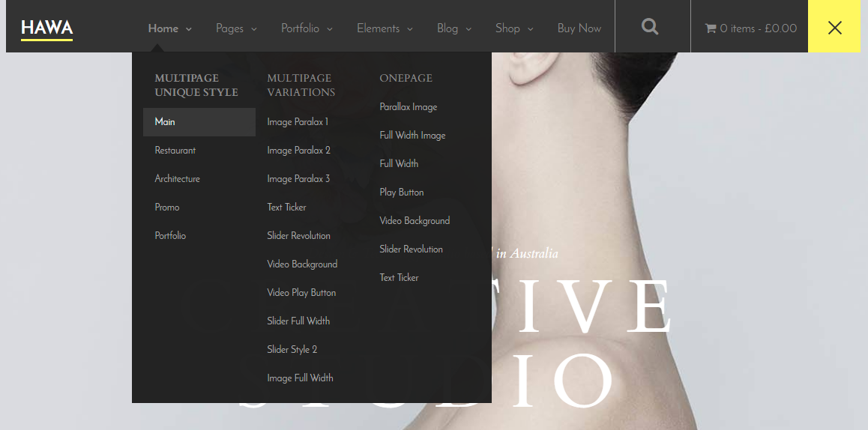Click the search magnifier icon
This screenshot has width=868, height=430.
point(650,26)
